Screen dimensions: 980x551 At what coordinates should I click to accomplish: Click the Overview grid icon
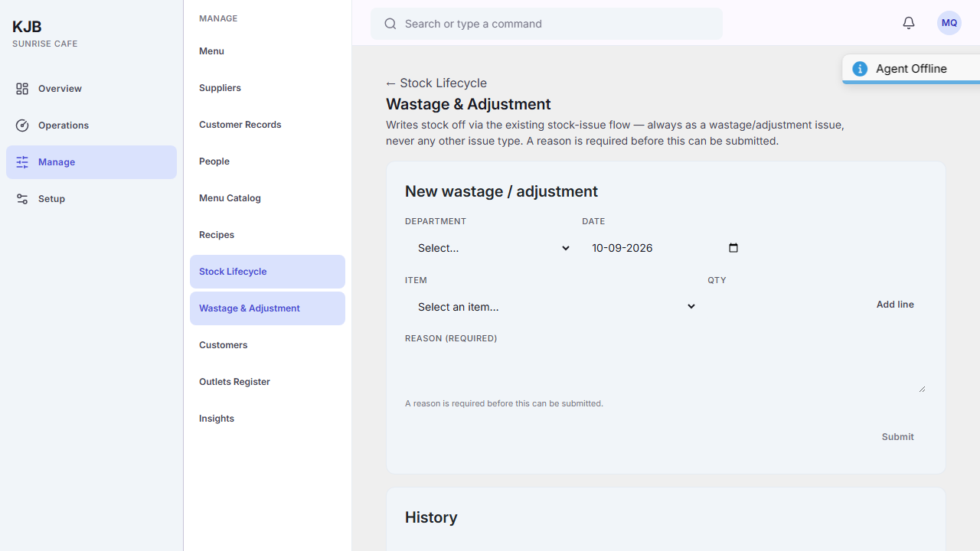(x=22, y=89)
